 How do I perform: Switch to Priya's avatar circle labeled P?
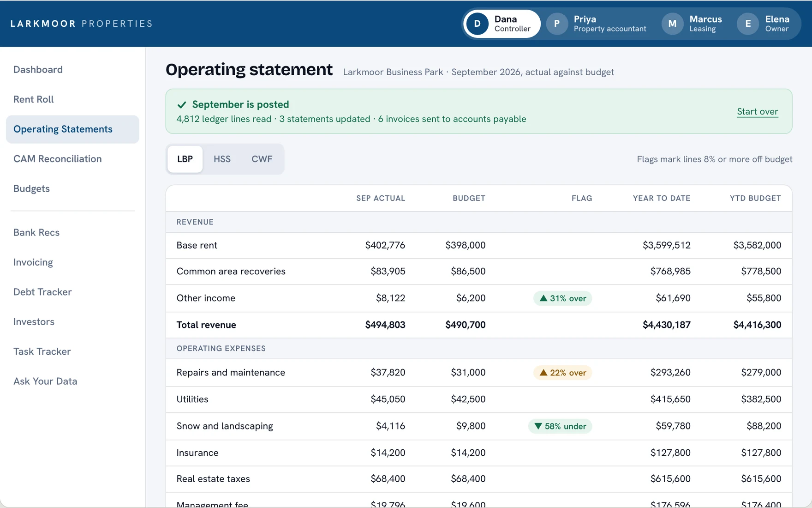pos(557,24)
